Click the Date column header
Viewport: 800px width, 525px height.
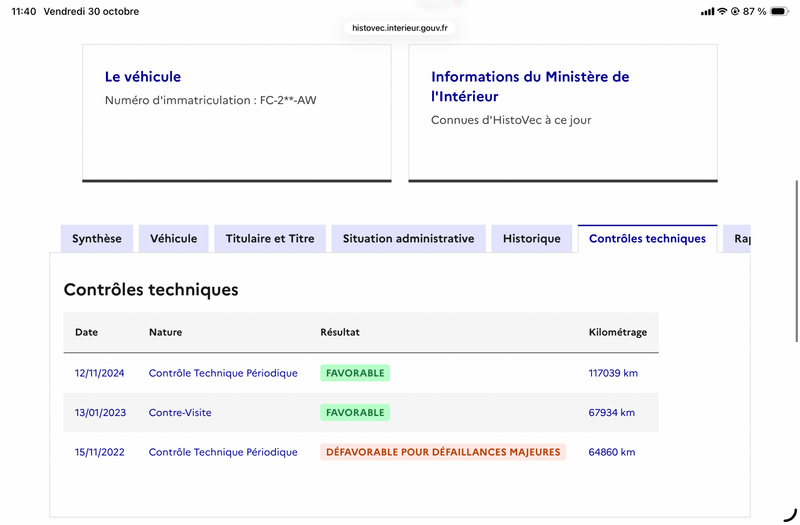point(86,332)
